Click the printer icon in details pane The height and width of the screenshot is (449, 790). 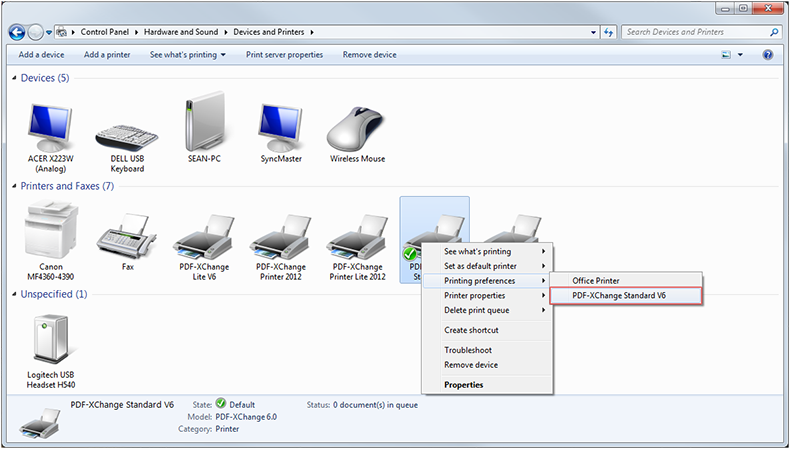[39, 422]
